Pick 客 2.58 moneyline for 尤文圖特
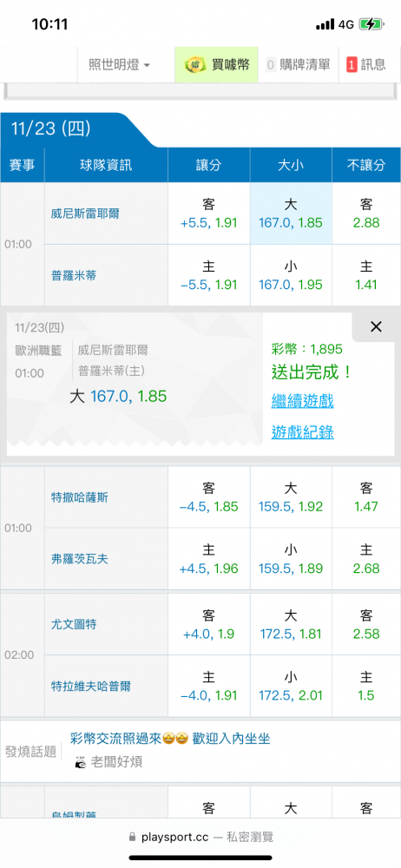The image size is (401, 868). pyautogui.click(x=366, y=624)
